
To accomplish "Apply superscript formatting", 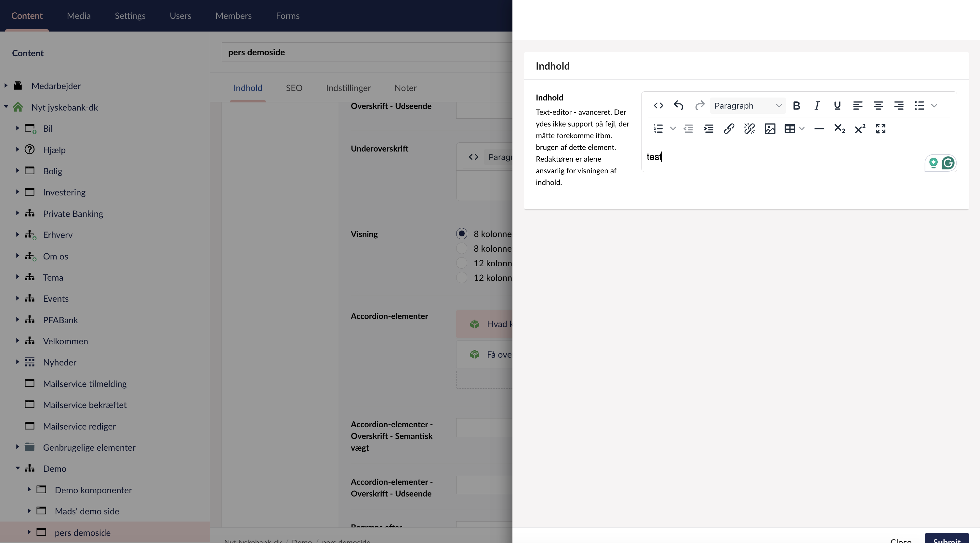I will tap(860, 129).
